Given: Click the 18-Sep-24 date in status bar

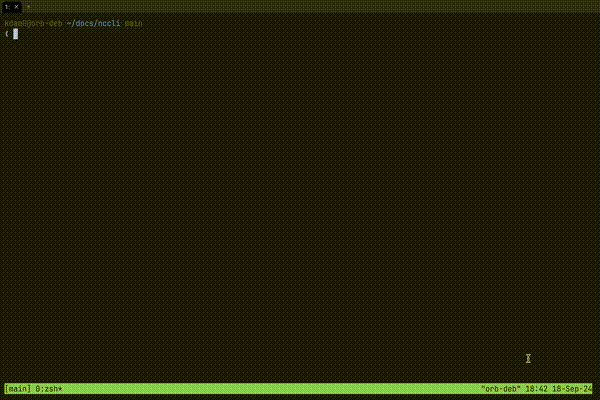Looking at the screenshot, I should click(x=572, y=389).
